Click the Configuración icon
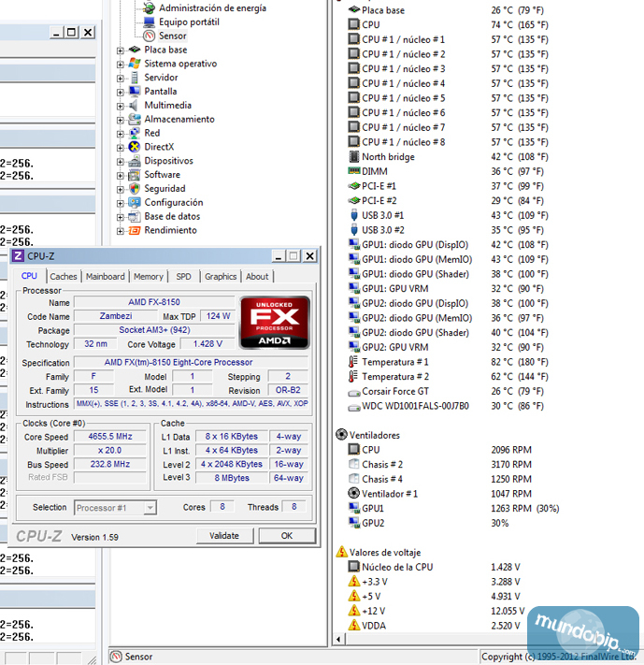The width and height of the screenshot is (644, 665). click(x=135, y=202)
